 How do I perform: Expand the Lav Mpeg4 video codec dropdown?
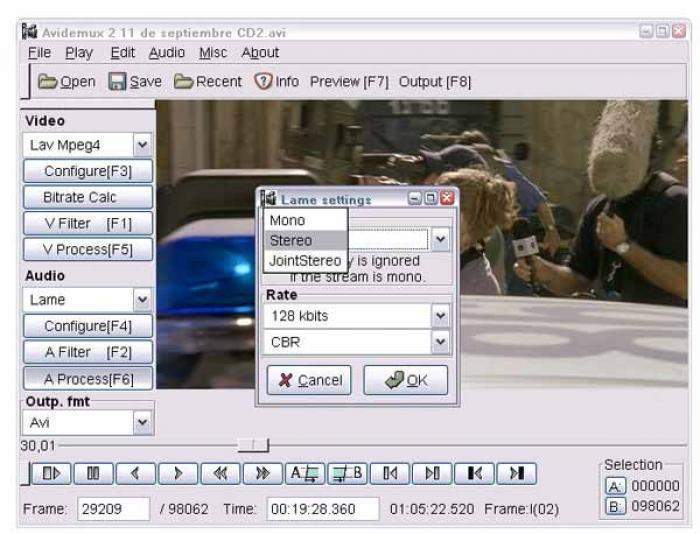(x=141, y=145)
